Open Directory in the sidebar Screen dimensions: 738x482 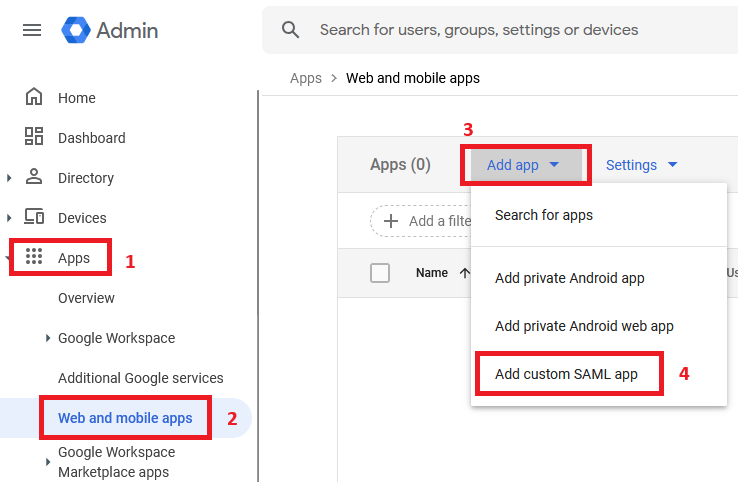click(86, 178)
